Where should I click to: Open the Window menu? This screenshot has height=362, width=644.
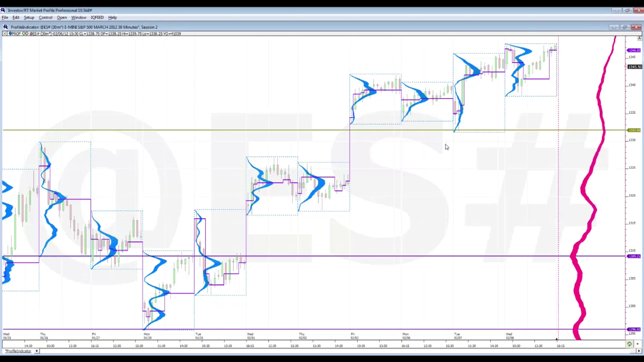pyautogui.click(x=79, y=17)
